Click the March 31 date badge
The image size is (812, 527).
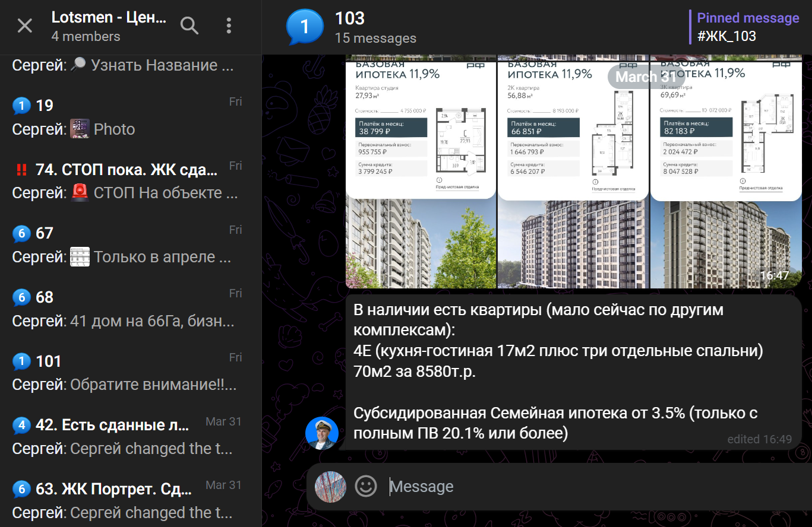(x=644, y=77)
